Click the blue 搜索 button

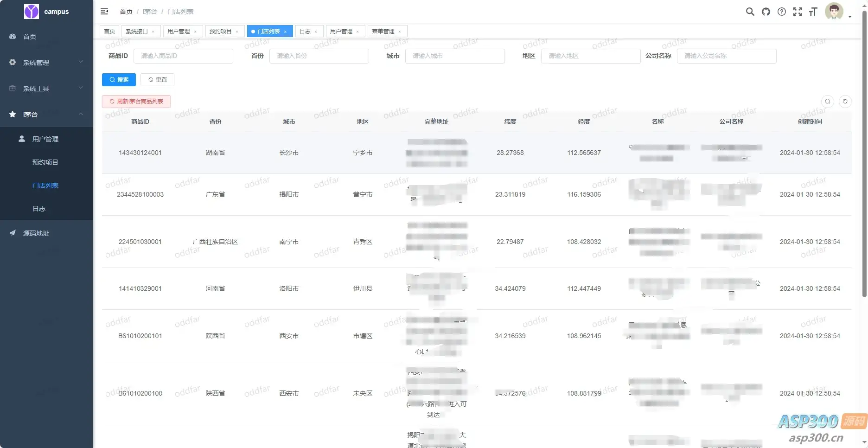[119, 80]
